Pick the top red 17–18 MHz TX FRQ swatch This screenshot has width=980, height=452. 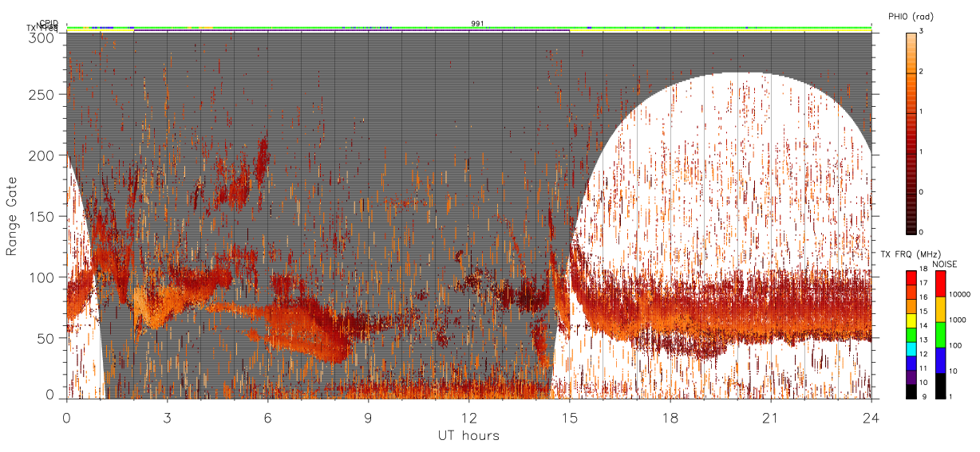[911, 277]
